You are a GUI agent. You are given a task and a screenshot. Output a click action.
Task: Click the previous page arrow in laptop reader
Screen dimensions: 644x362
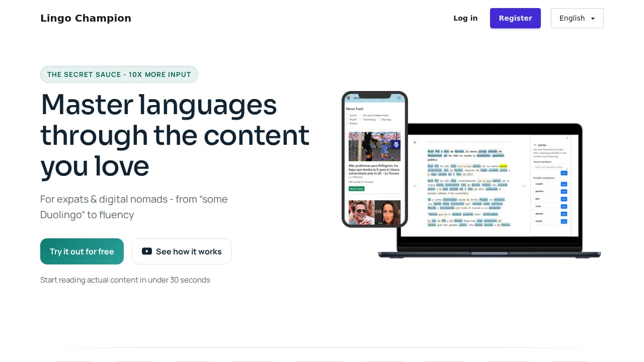click(414, 186)
